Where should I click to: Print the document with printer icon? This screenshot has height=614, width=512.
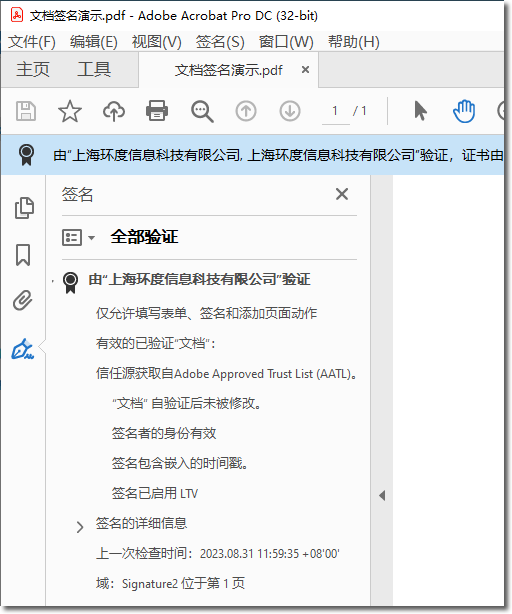[x=157, y=111]
